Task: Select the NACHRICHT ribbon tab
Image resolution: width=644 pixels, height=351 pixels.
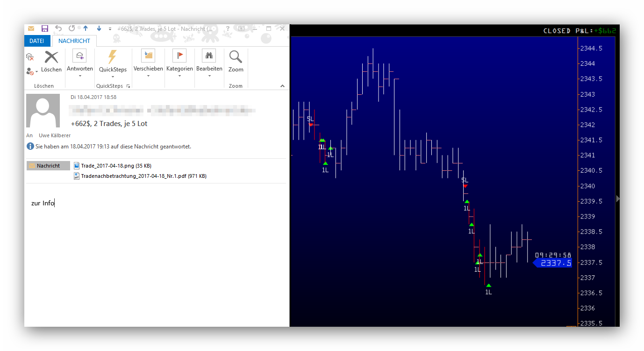Action: click(x=74, y=41)
